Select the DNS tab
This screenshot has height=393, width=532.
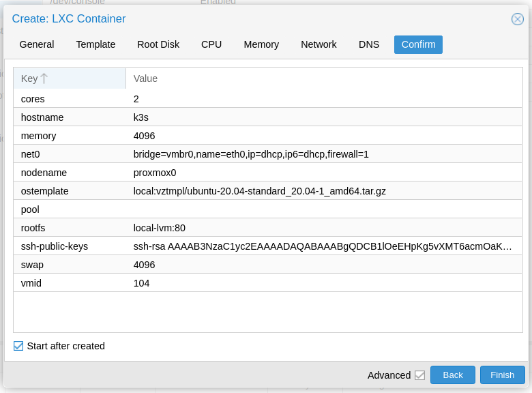(369, 44)
